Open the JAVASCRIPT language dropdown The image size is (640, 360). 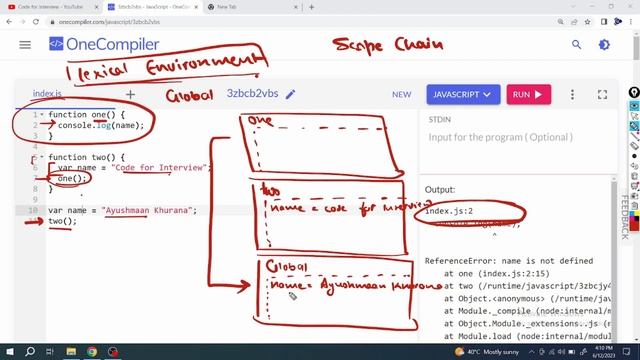tap(463, 95)
